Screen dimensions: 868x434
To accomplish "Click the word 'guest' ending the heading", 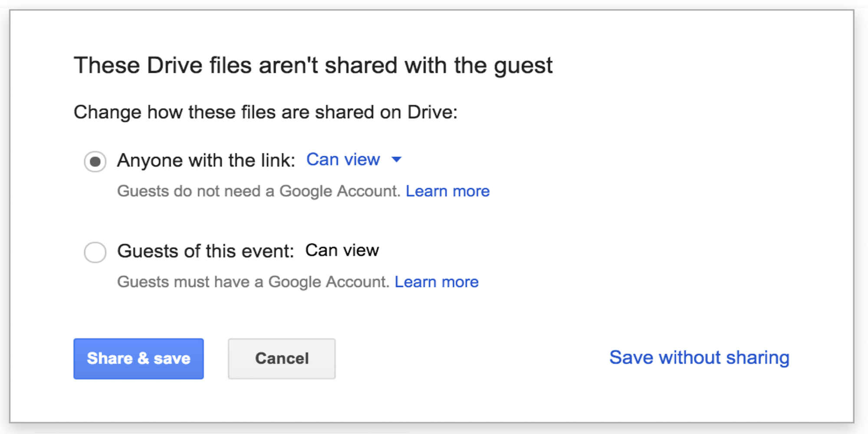I will 523,66.
